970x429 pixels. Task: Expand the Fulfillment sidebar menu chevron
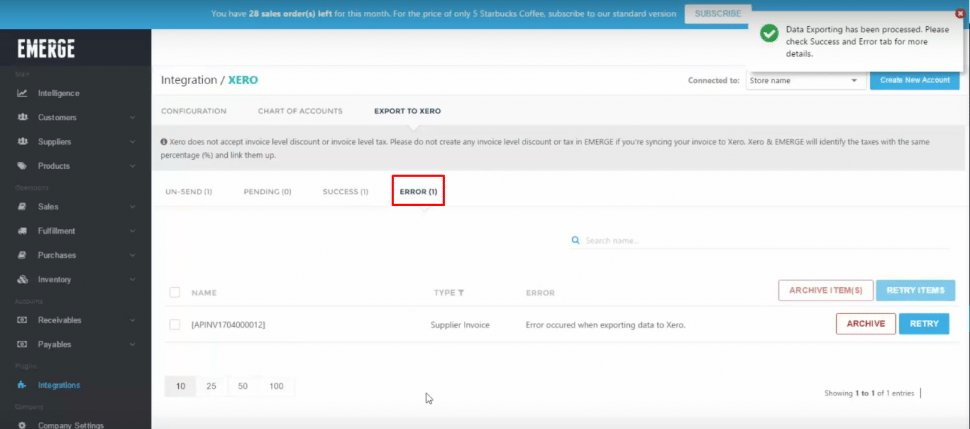pyautogui.click(x=132, y=231)
